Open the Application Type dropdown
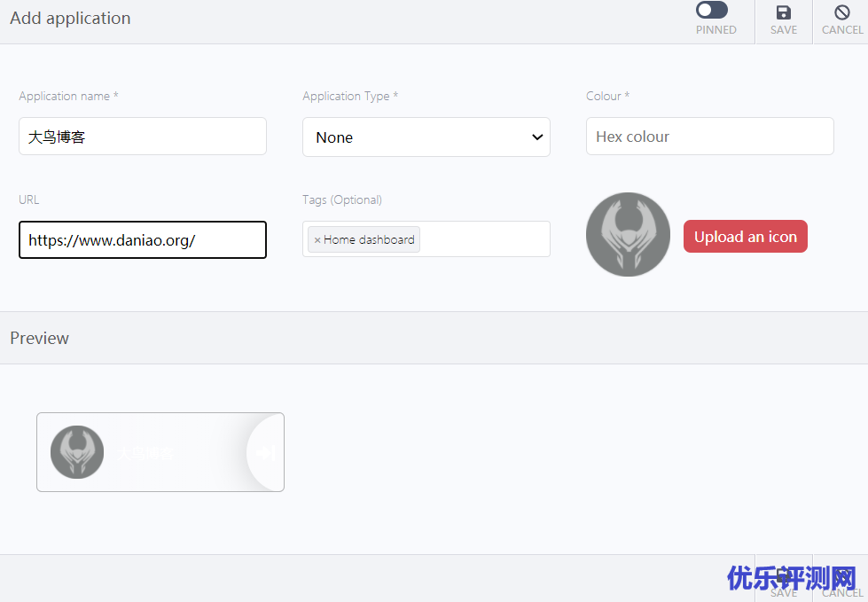 click(x=426, y=137)
